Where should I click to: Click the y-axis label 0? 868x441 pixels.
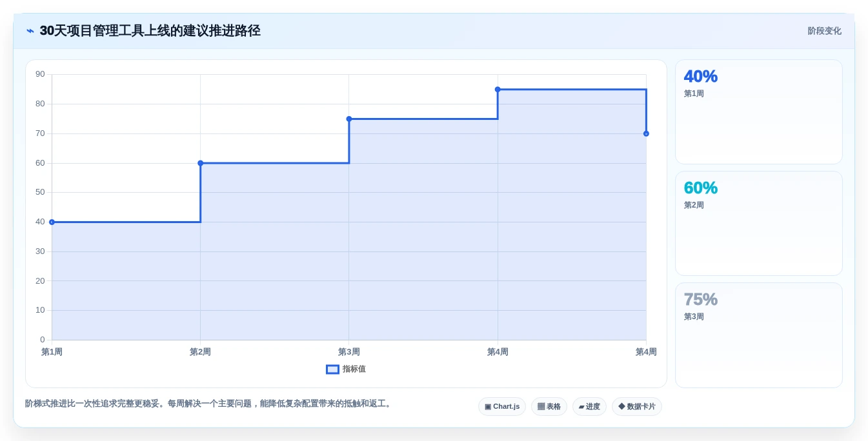pos(43,340)
